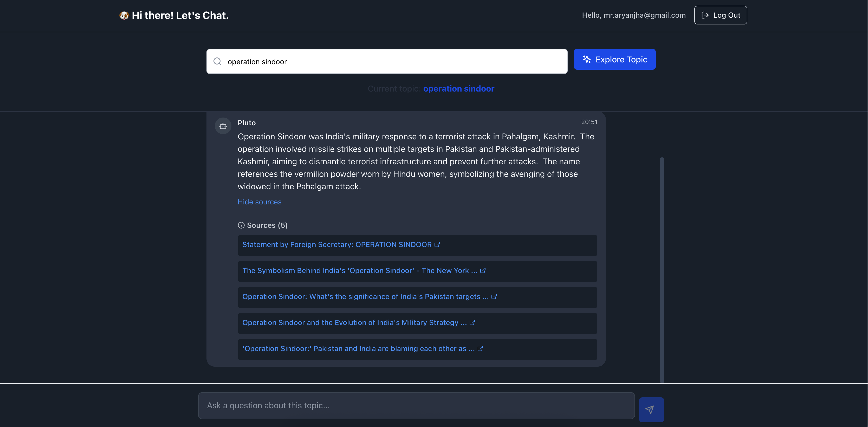Click the dog emoji logo icon

click(x=124, y=16)
